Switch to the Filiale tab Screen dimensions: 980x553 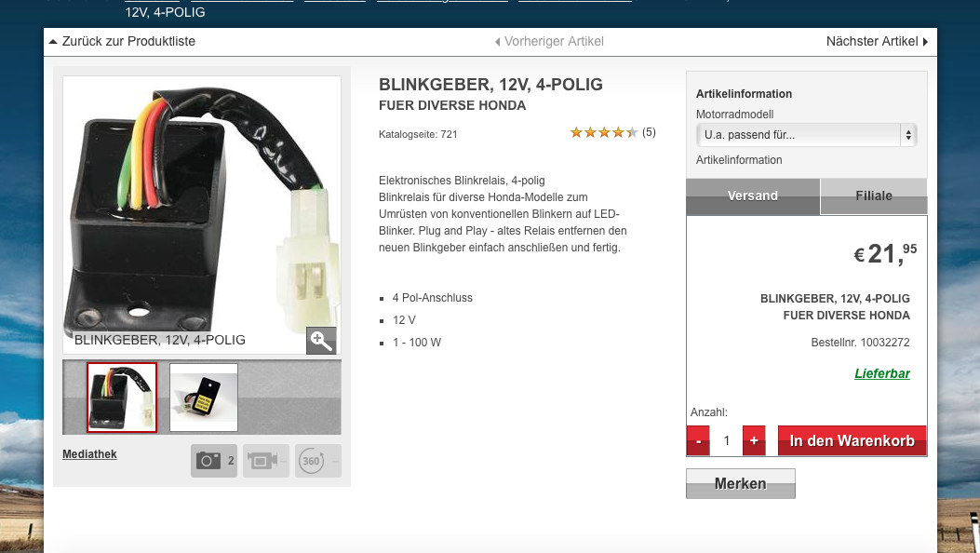tap(874, 196)
